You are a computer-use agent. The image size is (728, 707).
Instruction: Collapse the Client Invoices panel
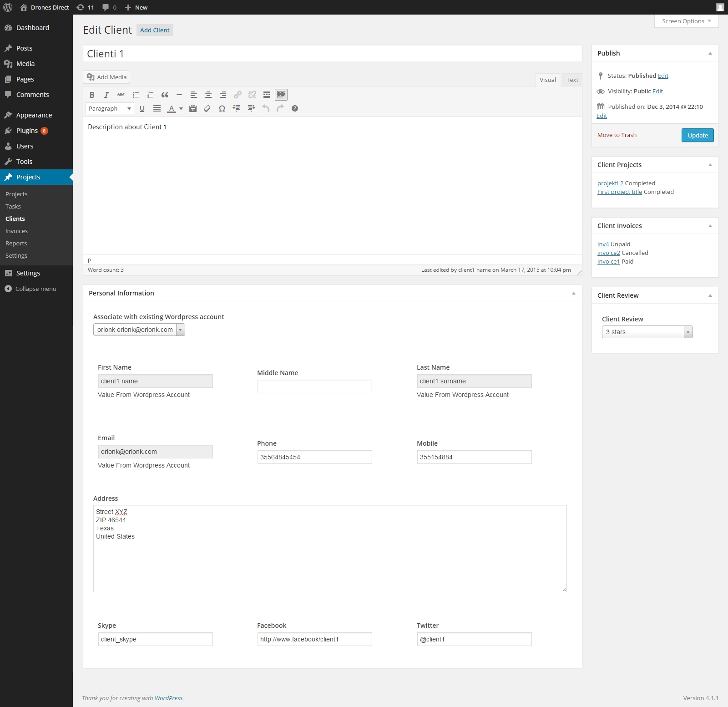(710, 226)
